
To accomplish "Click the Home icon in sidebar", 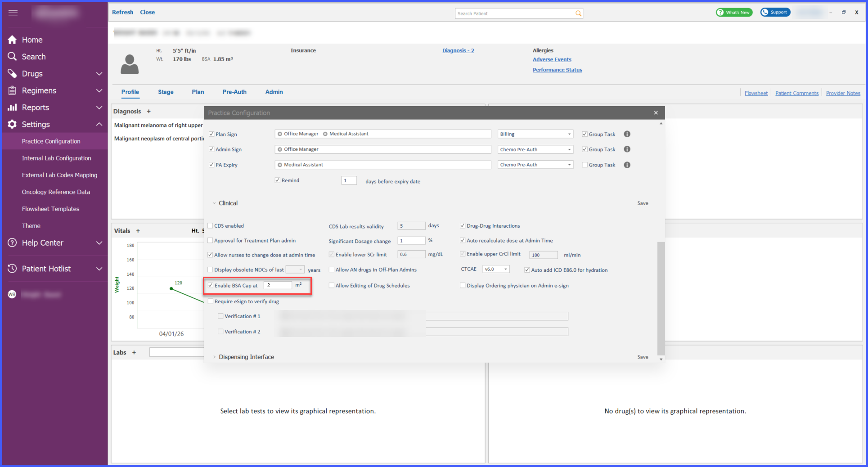I will tap(12, 40).
